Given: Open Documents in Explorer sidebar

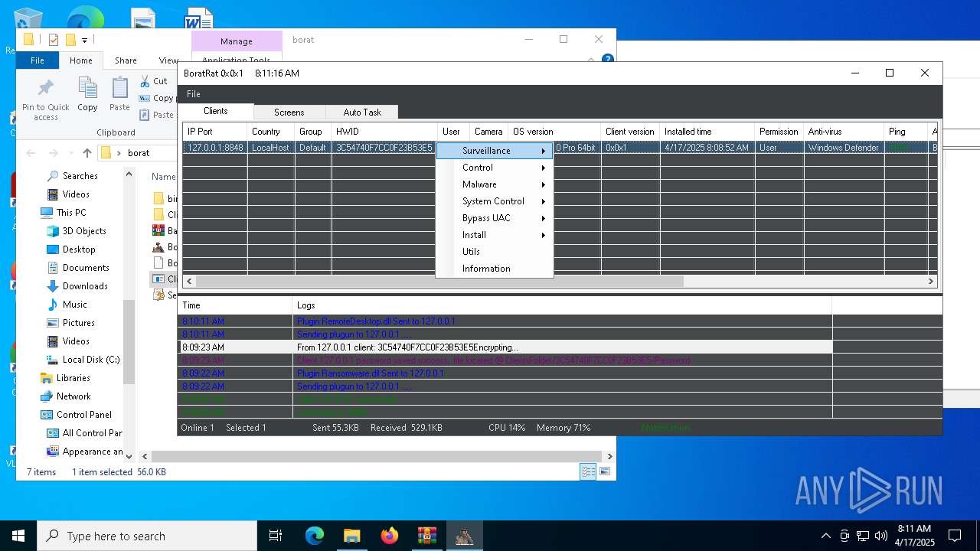Looking at the screenshot, I should 86,268.
